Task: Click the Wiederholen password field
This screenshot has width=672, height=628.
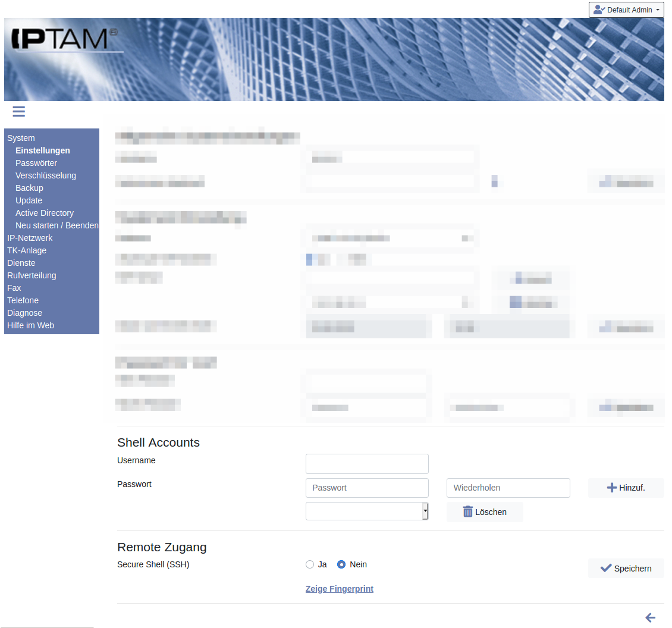Action: click(508, 488)
